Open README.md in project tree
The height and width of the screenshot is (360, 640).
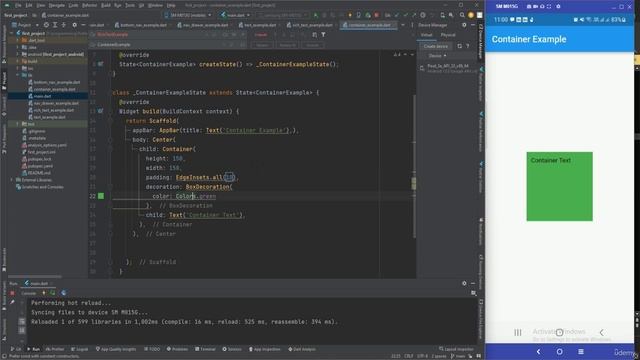36,173
